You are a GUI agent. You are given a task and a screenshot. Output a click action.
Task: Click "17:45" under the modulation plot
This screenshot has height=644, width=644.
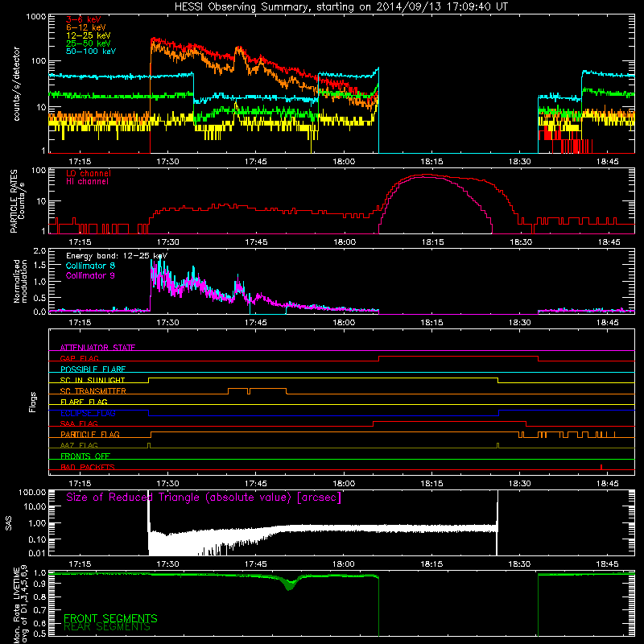(x=255, y=323)
